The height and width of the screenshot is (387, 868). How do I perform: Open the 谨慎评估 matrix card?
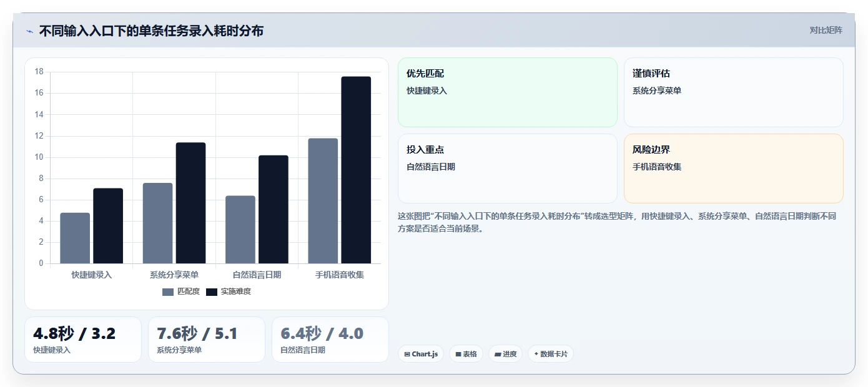coord(733,92)
